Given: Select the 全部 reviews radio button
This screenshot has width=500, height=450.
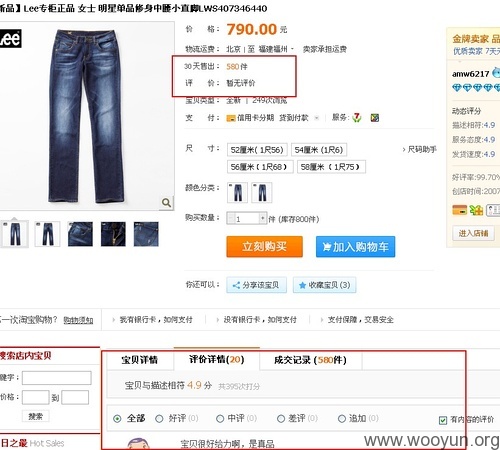Looking at the screenshot, I should (117, 419).
